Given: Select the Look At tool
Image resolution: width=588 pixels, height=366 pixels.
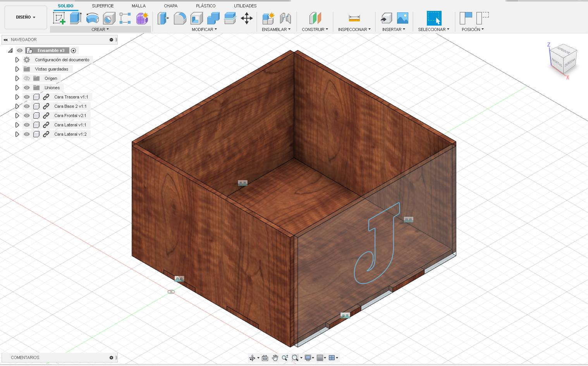Looking at the screenshot, I should click(x=265, y=358).
